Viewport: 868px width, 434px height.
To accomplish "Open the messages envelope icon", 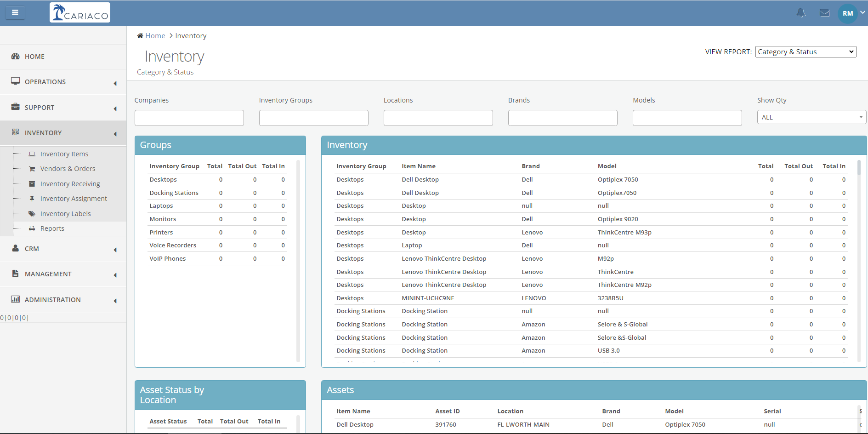I will 824,13.
